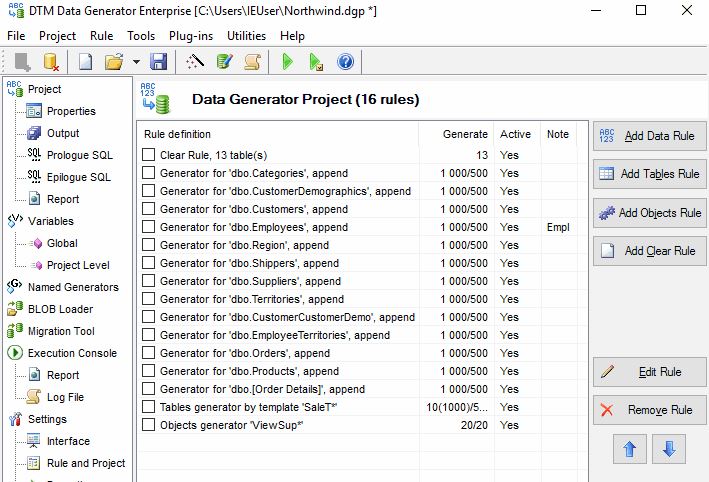Click the Active column header
709x482 pixels.
click(517, 134)
